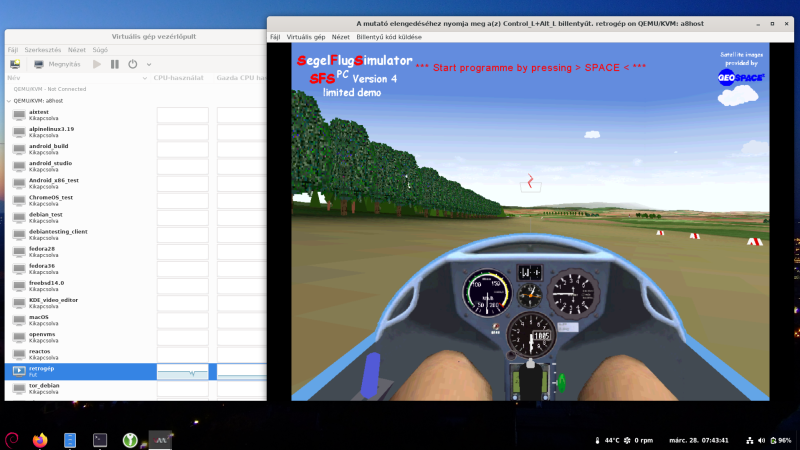Click the retrogép host CPU graph

(242, 371)
